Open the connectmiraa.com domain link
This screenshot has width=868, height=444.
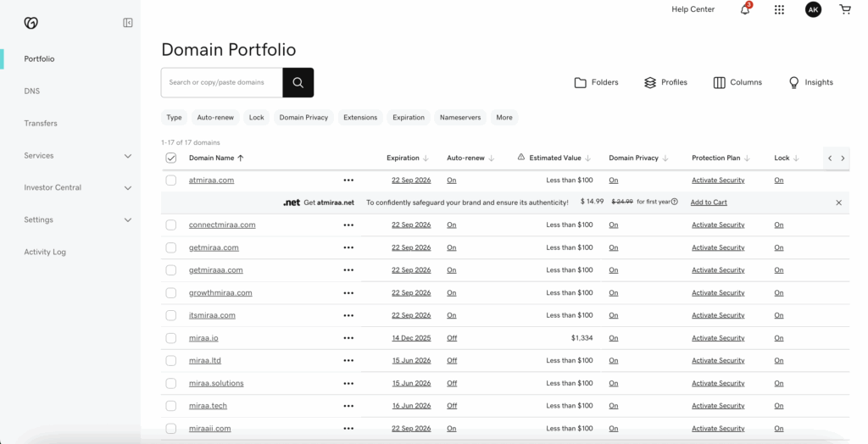(x=222, y=225)
